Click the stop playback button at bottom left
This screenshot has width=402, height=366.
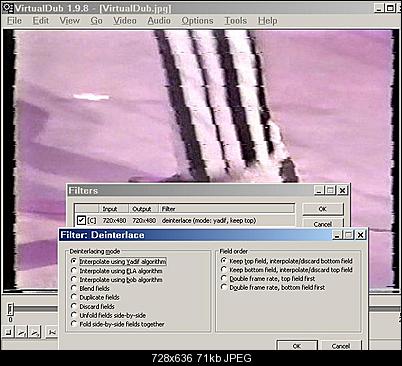click(x=9, y=332)
